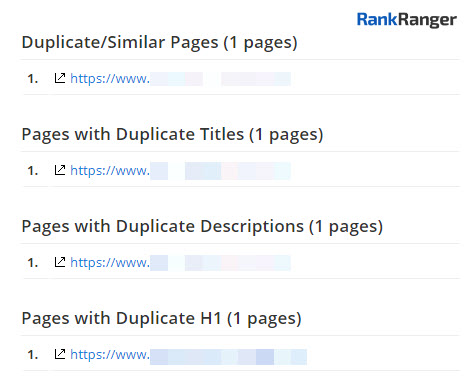This screenshot has width=464, height=380.
Task: Click external link icon under Duplicate Titles
Action: 60,170
